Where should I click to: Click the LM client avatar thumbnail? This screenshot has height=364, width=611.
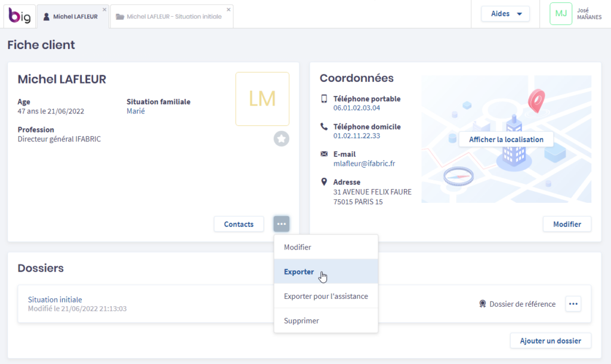[263, 99]
